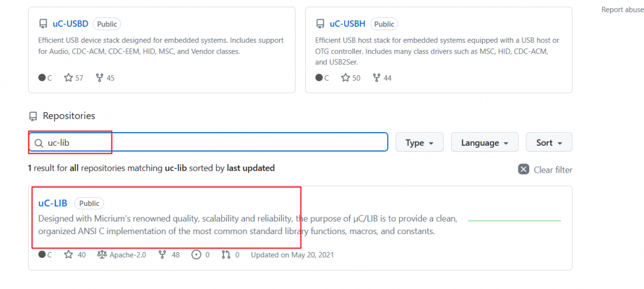
Task: Click the star icon on uC-USBH card
Action: (x=345, y=78)
